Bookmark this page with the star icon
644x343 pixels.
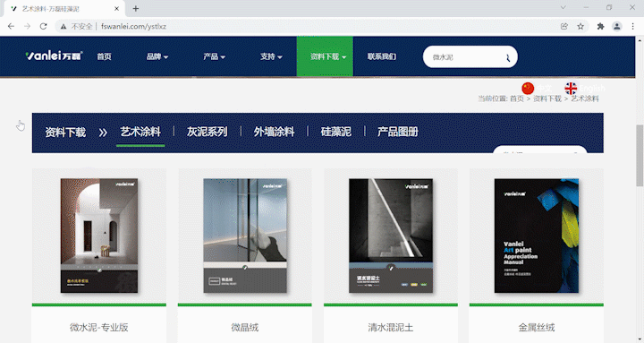[580, 26]
